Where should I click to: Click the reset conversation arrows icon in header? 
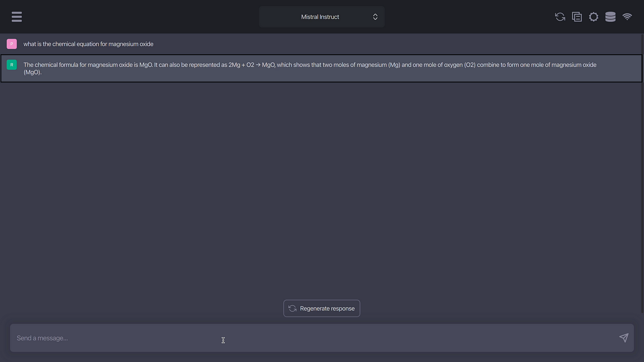[x=560, y=16]
